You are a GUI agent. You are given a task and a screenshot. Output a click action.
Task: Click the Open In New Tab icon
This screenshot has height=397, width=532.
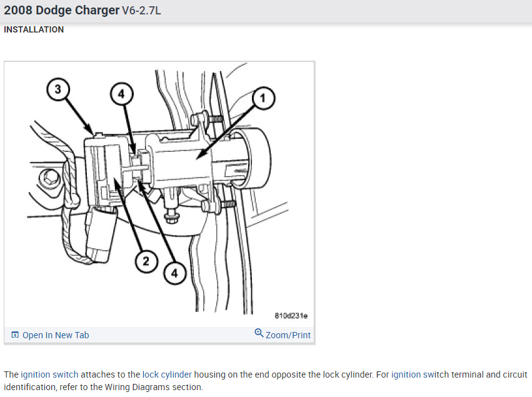point(15,335)
